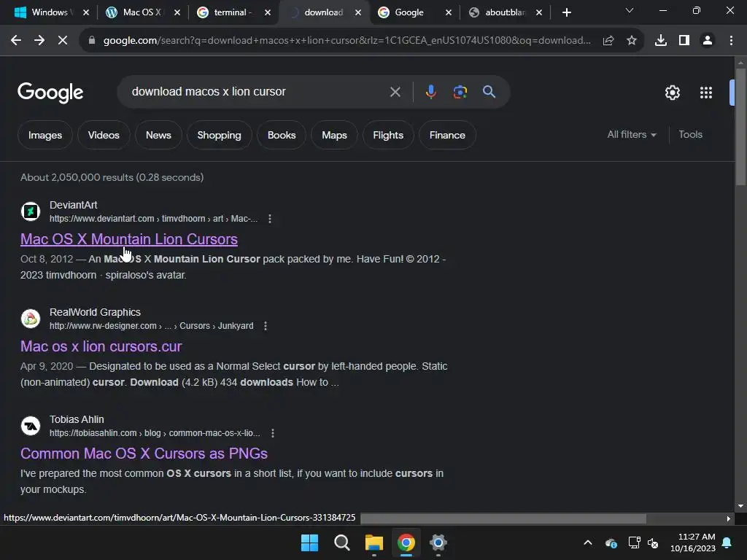Open Mac os x lion cursors.cur link

pos(101,346)
